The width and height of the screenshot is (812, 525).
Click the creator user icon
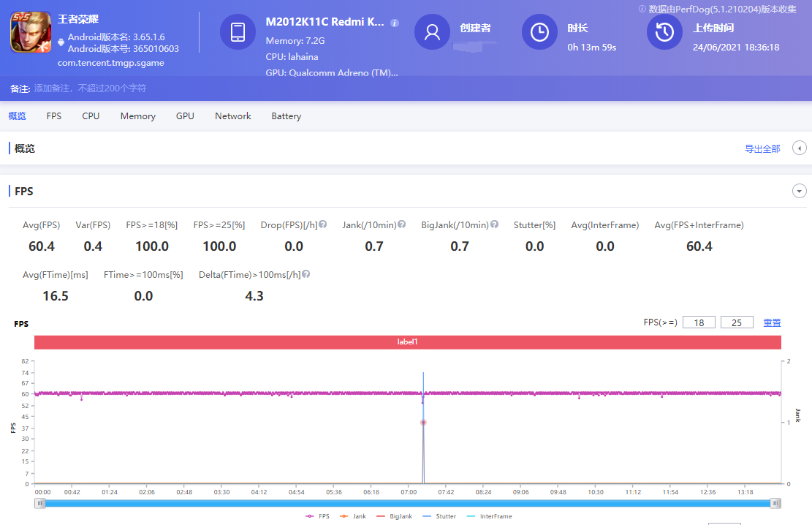pos(432,32)
